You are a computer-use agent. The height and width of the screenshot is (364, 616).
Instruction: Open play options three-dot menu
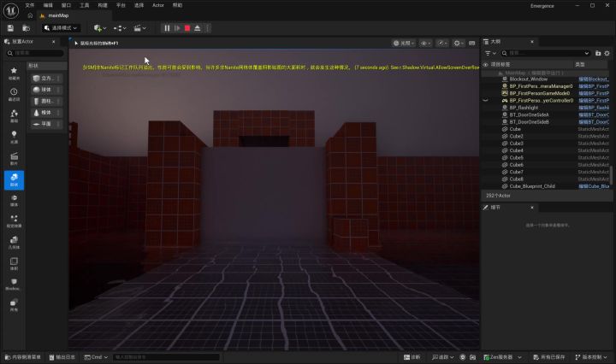[208, 28]
